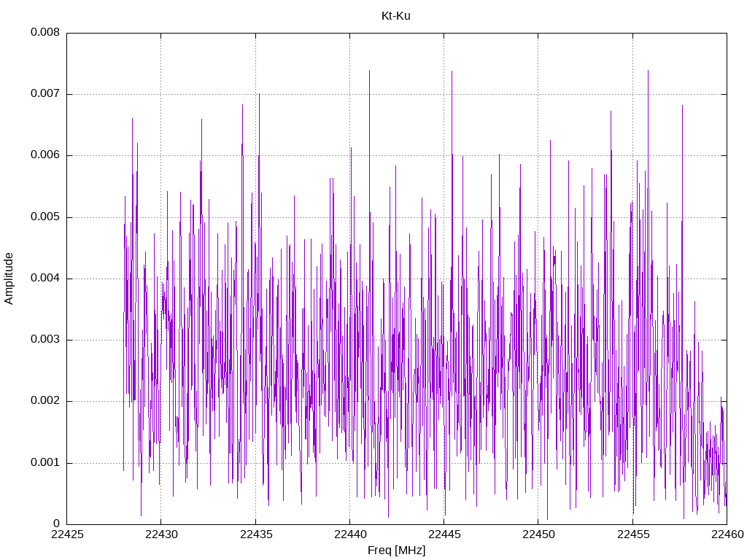The width and height of the screenshot is (747, 560).
Task: Click the X-axis tick 22455
Action: pyautogui.click(x=633, y=534)
